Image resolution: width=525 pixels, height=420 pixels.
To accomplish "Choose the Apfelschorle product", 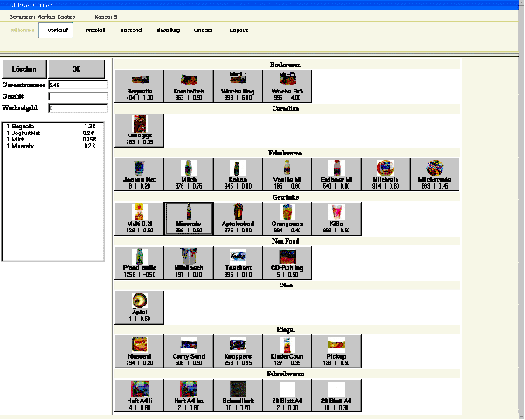I will pyautogui.click(x=238, y=217).
